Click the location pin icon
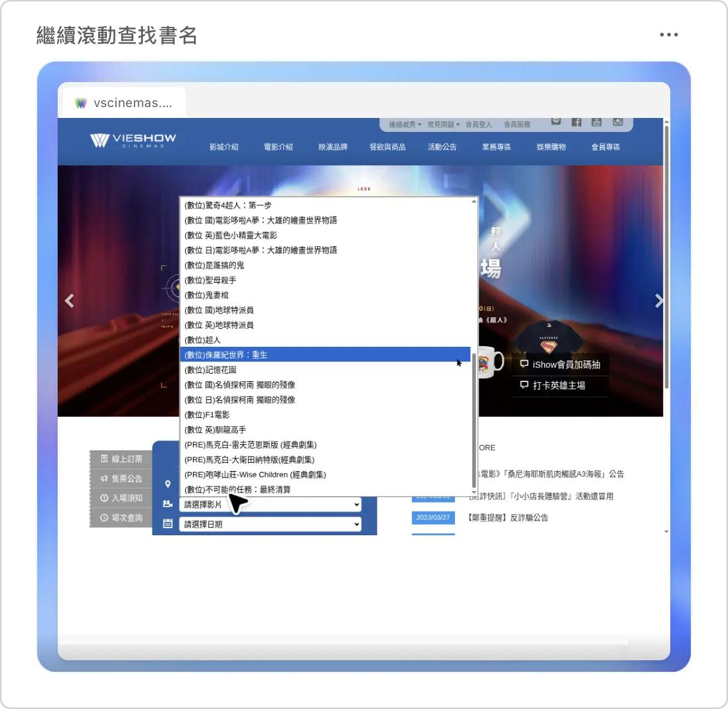 [168, 484]
